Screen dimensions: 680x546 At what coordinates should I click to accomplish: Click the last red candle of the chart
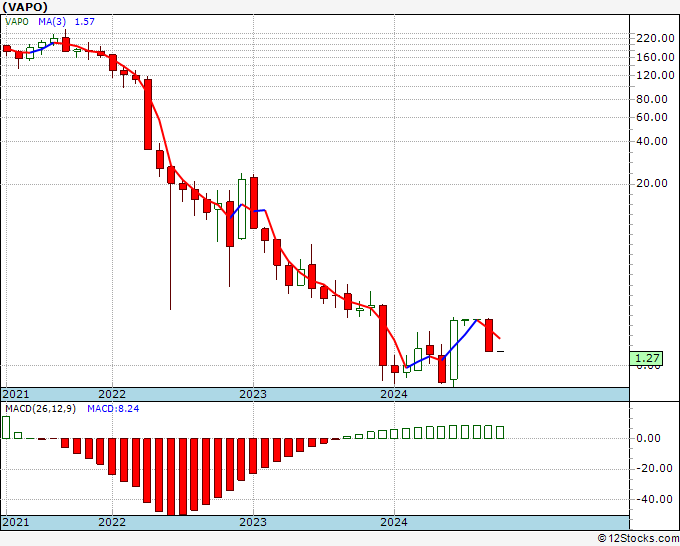pyautogui.click(x=489, y=335)
